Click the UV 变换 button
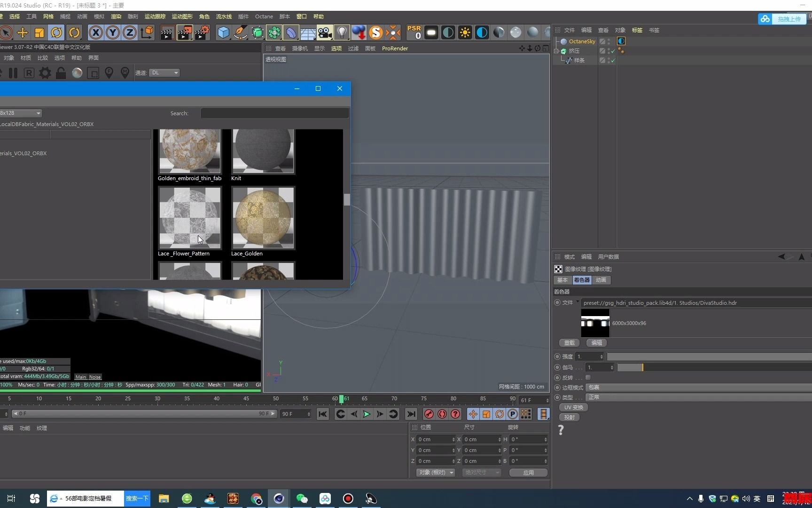 (x=574, y=407)
